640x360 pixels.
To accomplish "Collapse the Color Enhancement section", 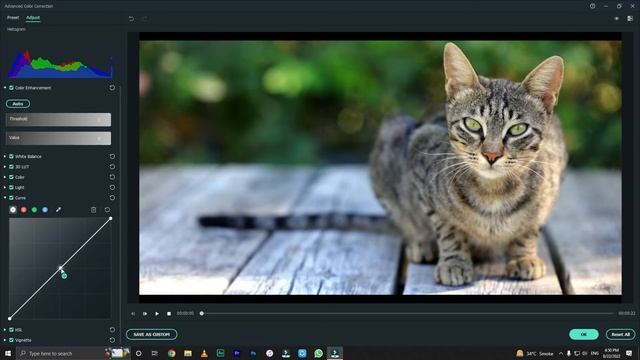I will coord(5,87).
